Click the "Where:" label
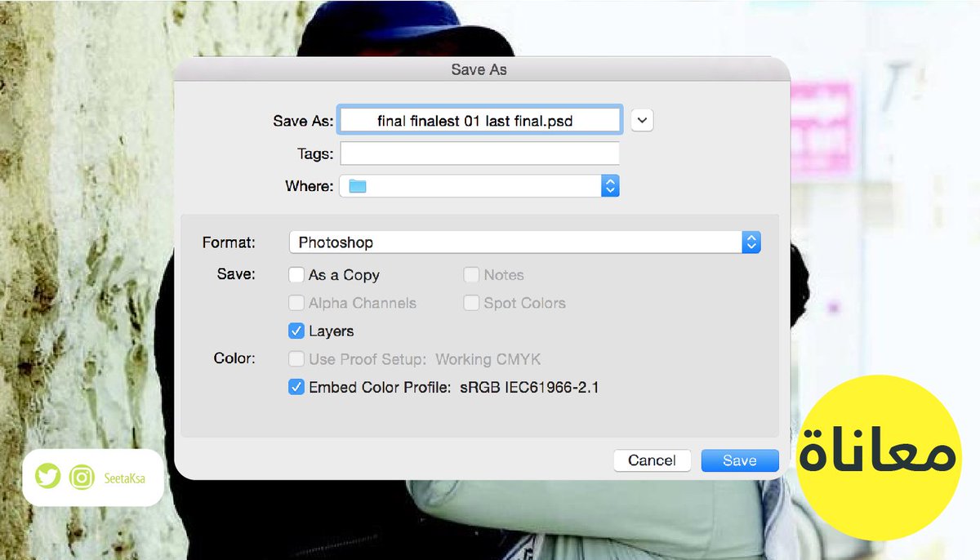Screen dimensions: 980x560 tap(310, 186)
